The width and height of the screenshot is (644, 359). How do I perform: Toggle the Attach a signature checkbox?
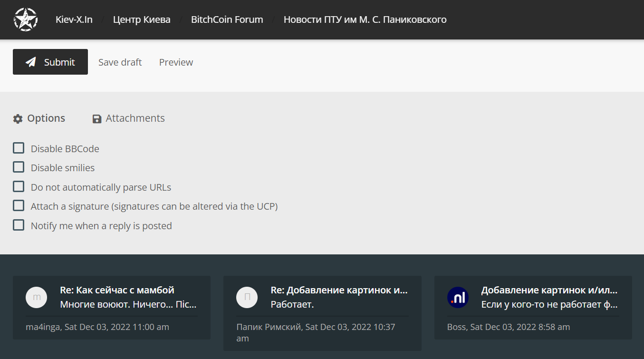click(x=19, y=206)
